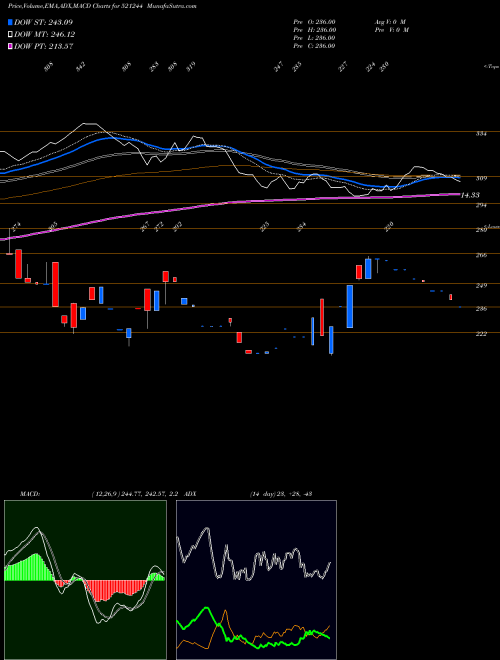This screenshot has height=660, width=500.
Task: Click the 'Pre H: 236.00' high value
Action: pyautogui.click(x=314, y=30)
